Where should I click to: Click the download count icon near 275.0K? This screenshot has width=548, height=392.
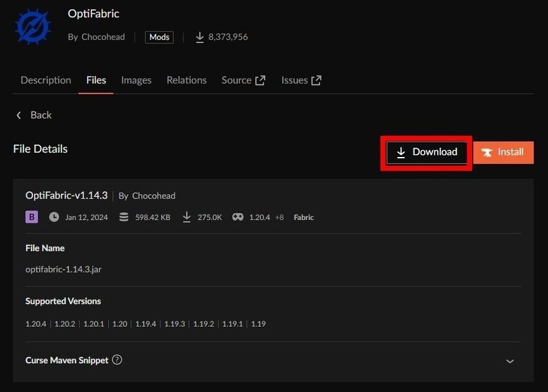coord(186,217)
